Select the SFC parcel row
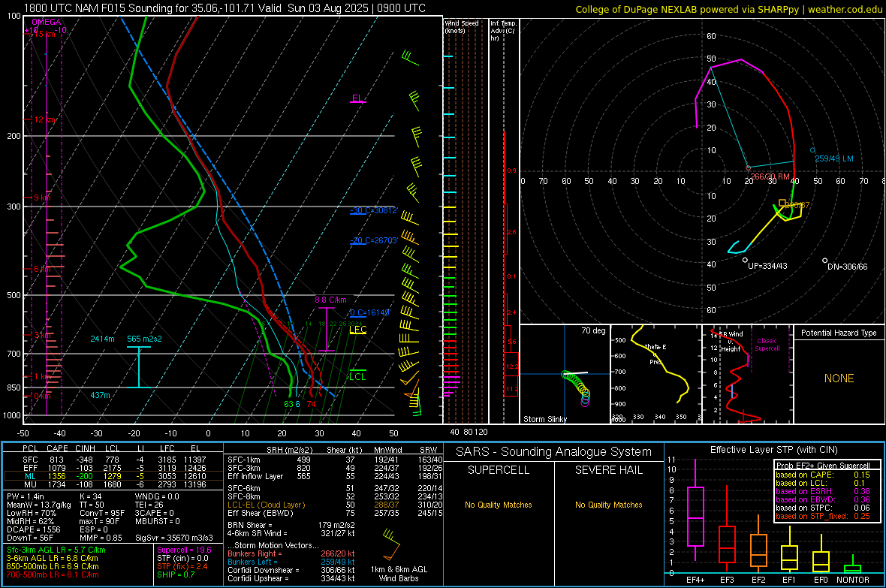Screen dimensions: 886x588 point(113,460)
